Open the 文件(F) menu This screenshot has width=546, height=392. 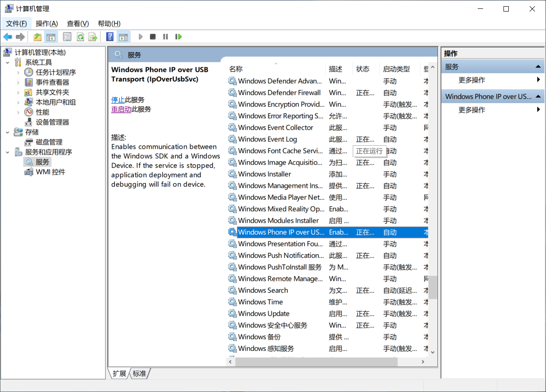tap(16, 23)
